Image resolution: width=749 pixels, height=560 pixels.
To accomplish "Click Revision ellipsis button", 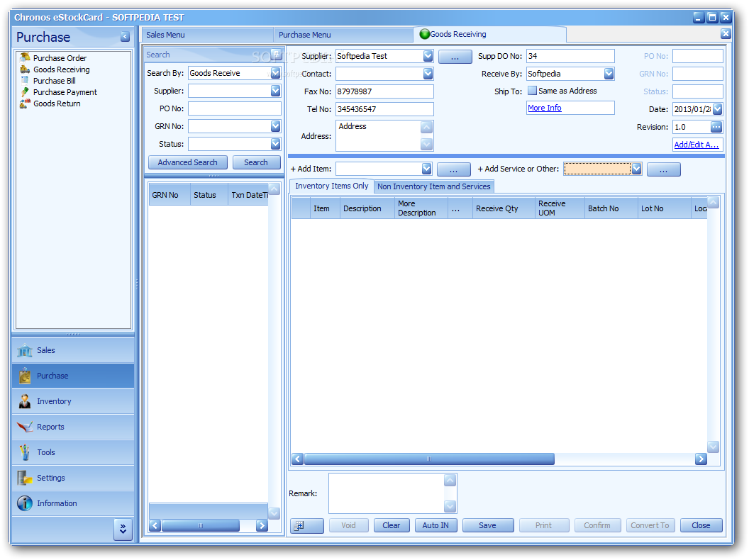I will tap(716, 127).
